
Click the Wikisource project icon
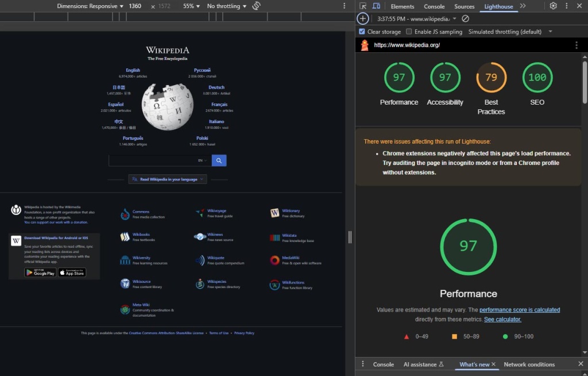[x=125, y=283]
